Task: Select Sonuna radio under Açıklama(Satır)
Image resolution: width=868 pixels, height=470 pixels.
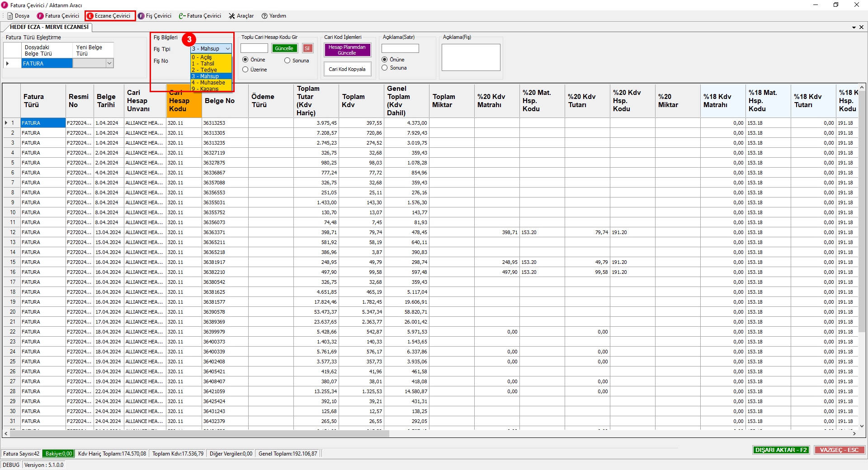Action: click(385, 68)
